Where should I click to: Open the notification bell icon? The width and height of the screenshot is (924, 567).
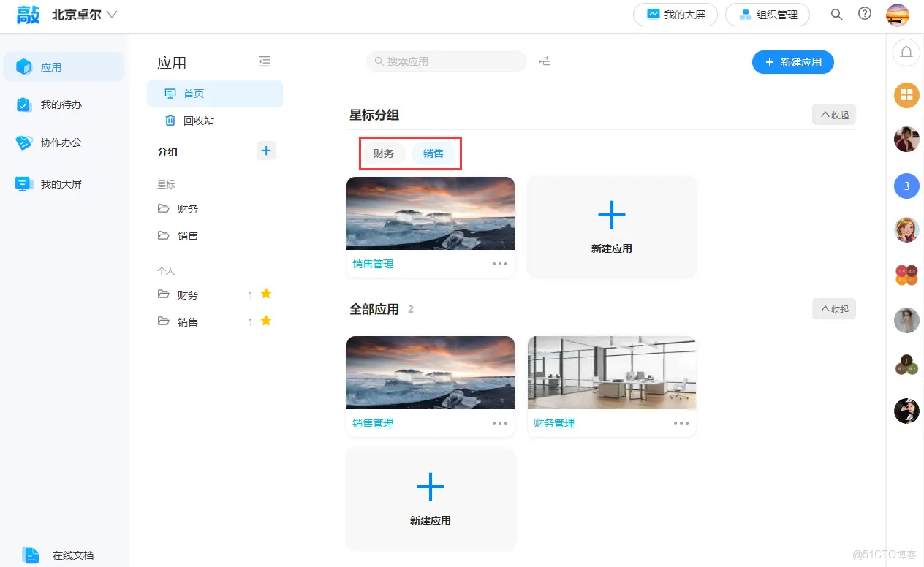coord(906,52)
